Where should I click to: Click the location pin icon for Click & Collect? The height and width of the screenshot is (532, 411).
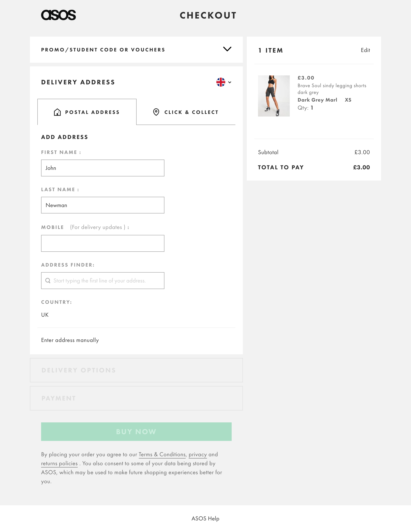[156, 112]
